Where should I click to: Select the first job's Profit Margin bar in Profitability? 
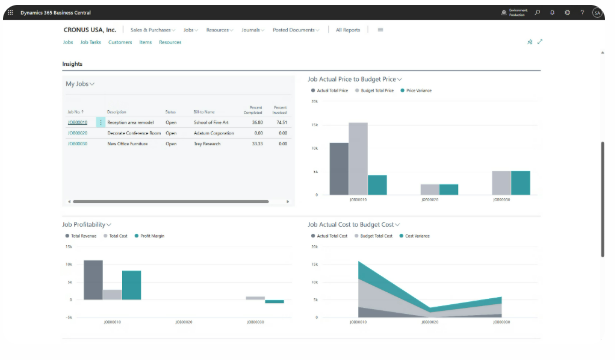point(131,285)
